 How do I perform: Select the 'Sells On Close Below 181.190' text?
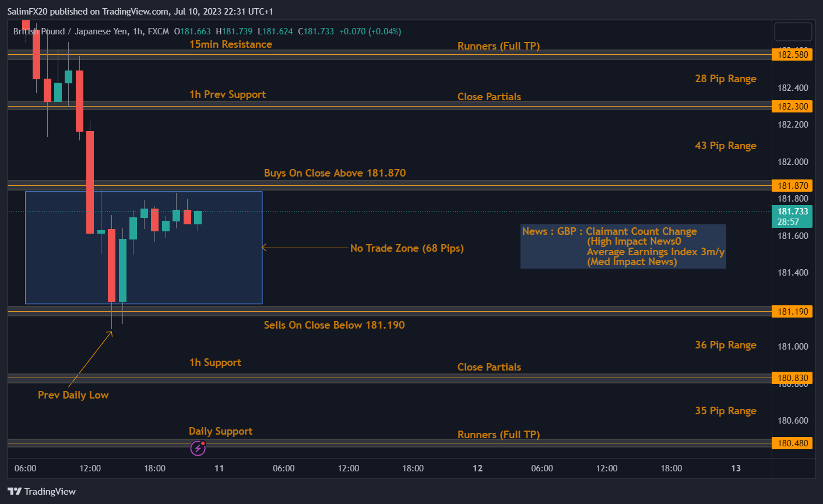[334, 325]
